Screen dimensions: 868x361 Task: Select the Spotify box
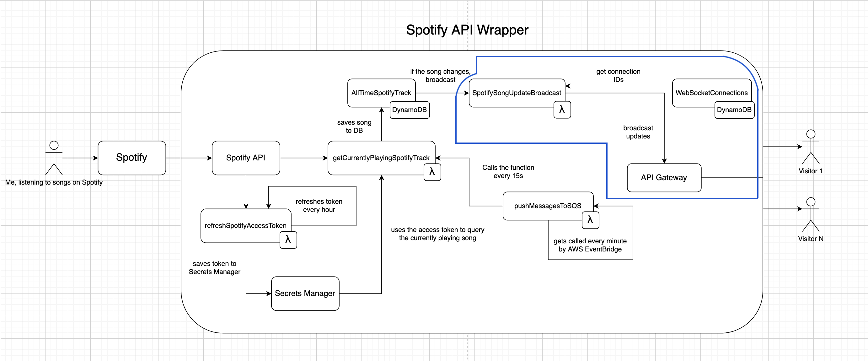132,158
